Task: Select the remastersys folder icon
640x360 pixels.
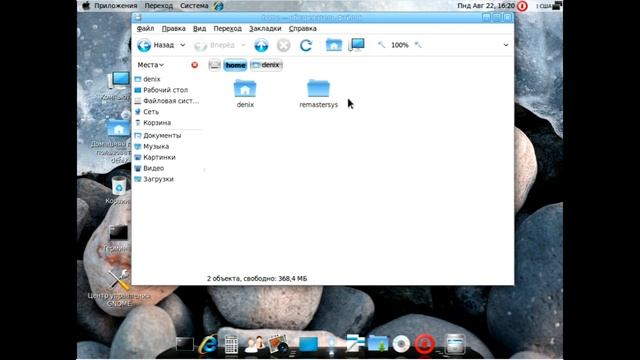Action: pos(318,88)
